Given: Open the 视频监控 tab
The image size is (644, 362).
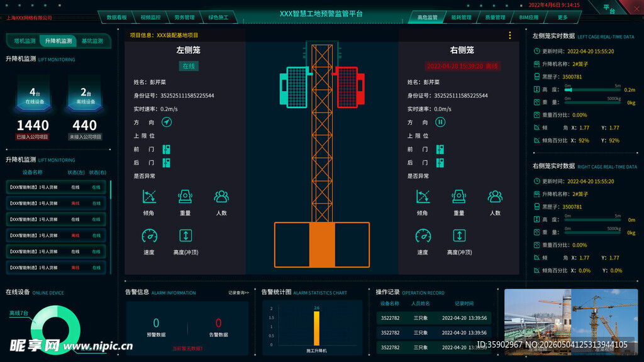Looking at the screenshot, I should tap(150, 17).
